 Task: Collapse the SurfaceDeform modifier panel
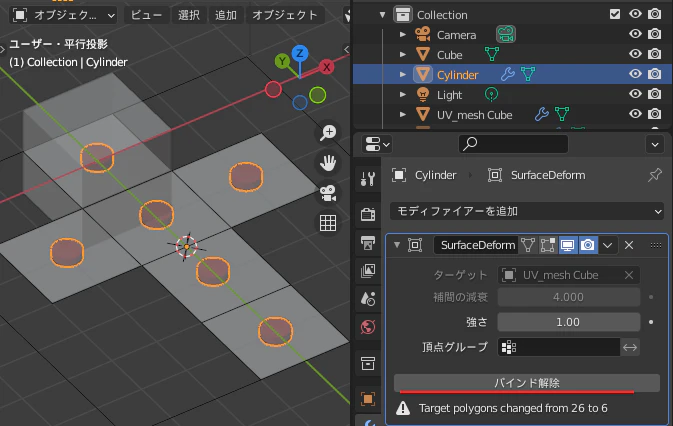tap(397, 245)
